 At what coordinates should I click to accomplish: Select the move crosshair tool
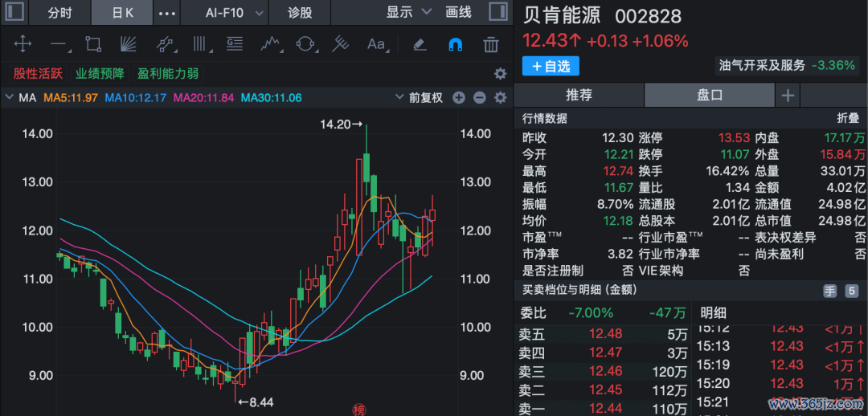[23, 44]
